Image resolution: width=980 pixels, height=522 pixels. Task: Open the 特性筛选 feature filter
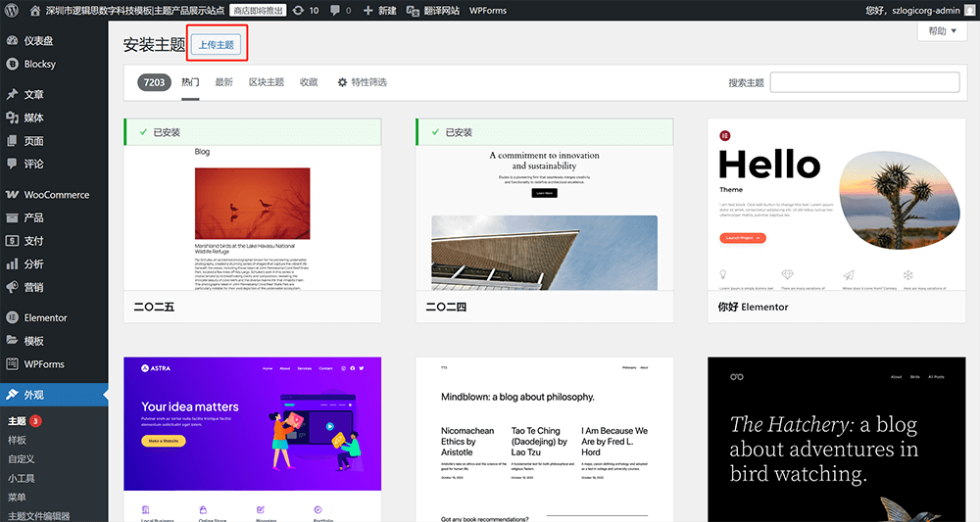click(362, 82)
